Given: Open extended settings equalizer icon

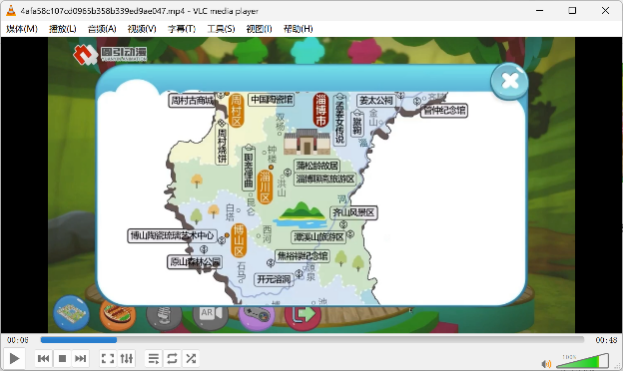Looking at the screenshot, I should click(127, 358).
